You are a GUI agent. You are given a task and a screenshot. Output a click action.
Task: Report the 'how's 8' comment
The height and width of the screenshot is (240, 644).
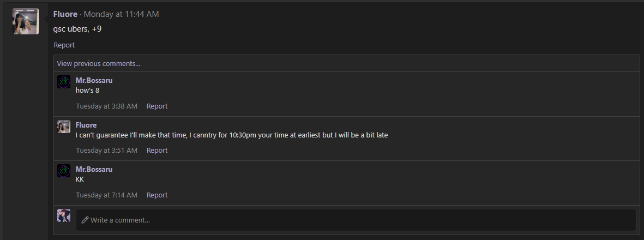157,106
